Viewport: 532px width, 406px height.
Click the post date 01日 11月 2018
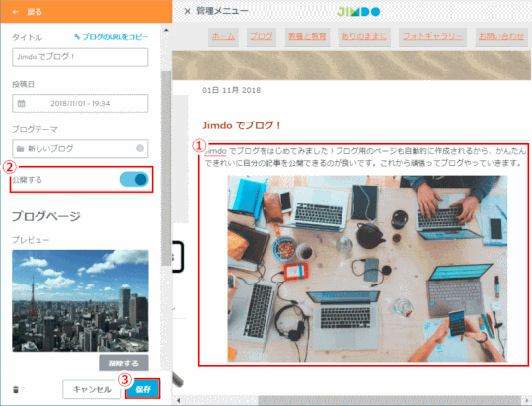[x=231, y=90]
